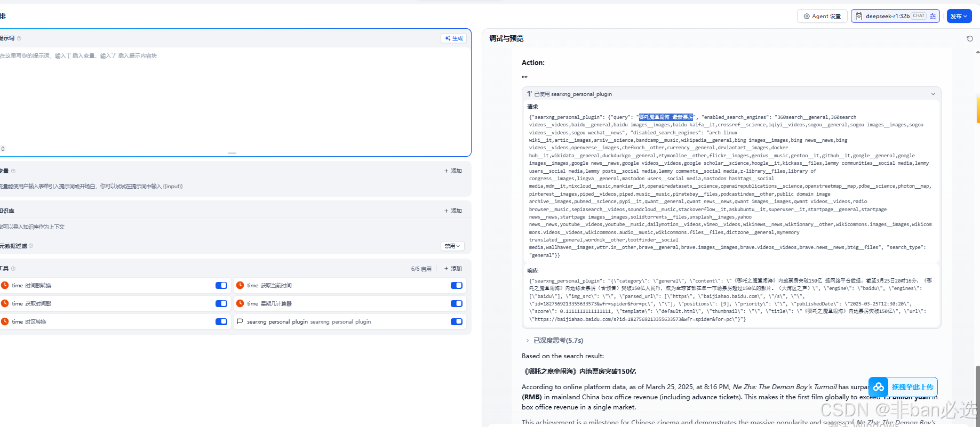Toggle off time 获取当前时间 tool

pos(457,286)
